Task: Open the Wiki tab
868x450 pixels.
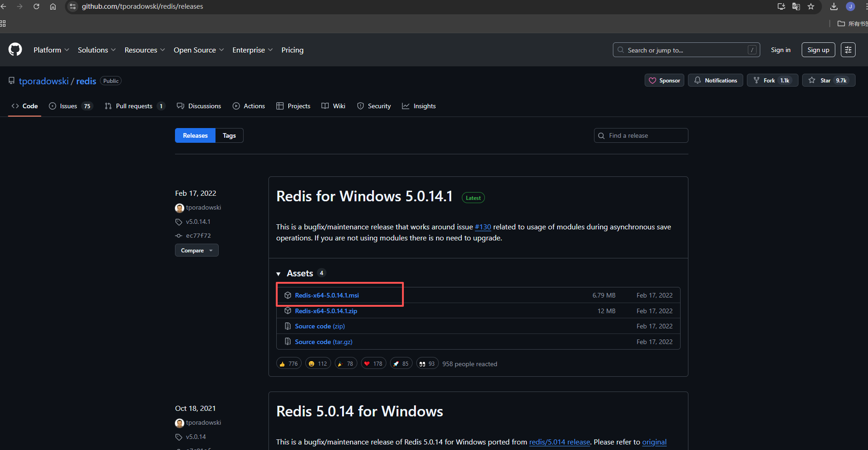Action: point(333,106)
